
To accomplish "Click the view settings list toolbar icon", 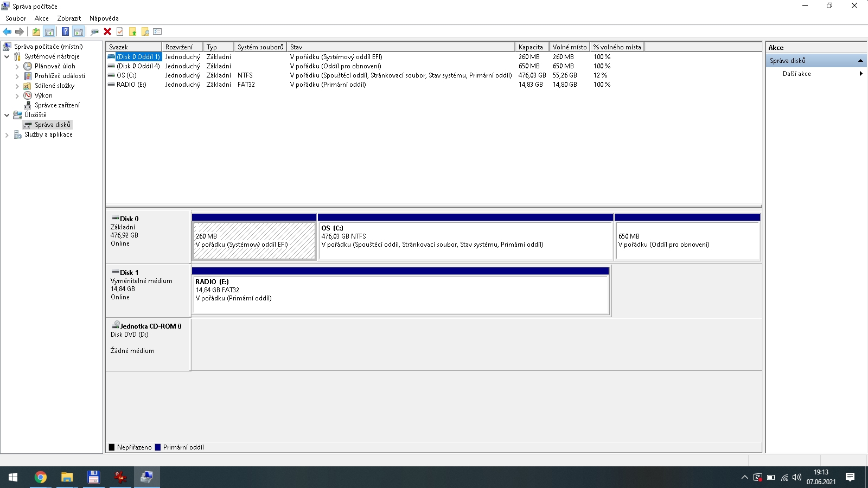I will (x=158, y=31).
